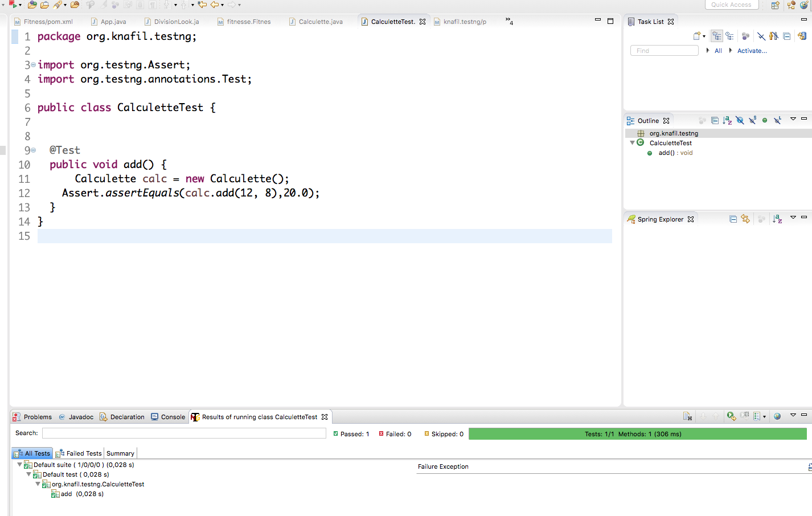
Task: Click the Search flashlight toolbar icon
Action: [58, 5]
